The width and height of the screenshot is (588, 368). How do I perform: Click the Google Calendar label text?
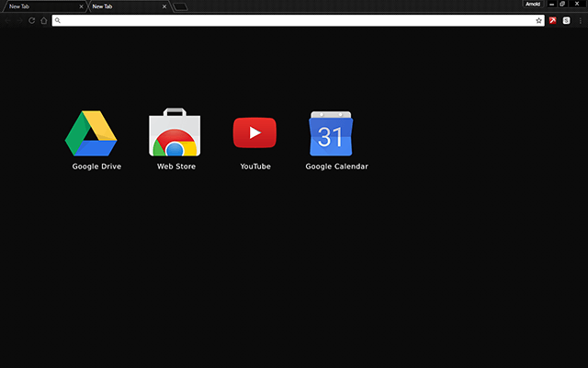coord(336,167)
